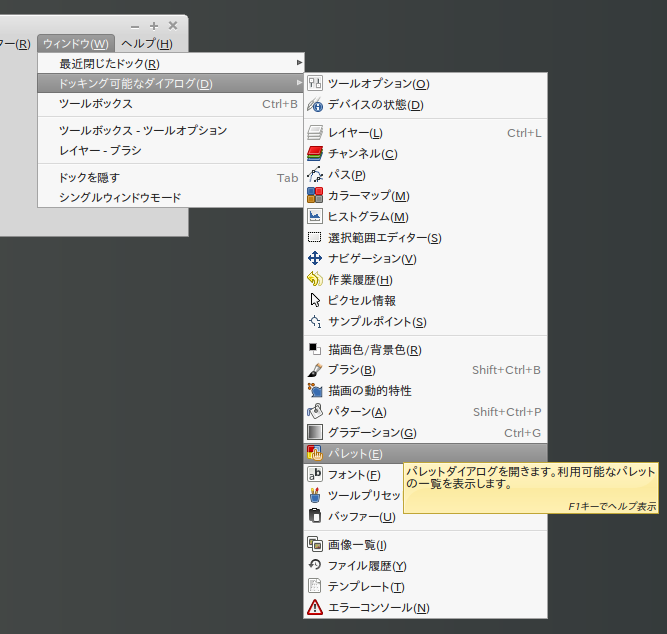This screenshot has width=667, height=634.
Task: Click the Histogram (ヒストグラム) icon
Action: [315, 216]
